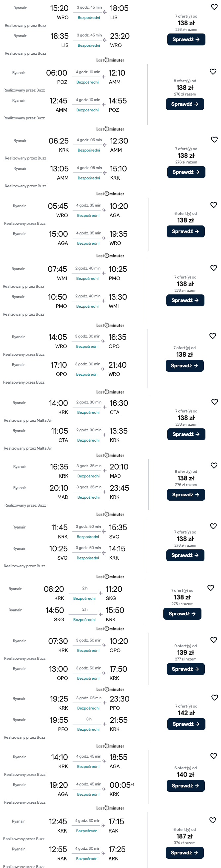
Task: Save the KRK–MAD 16:35 offer heart
Action: tap(214, 465)
